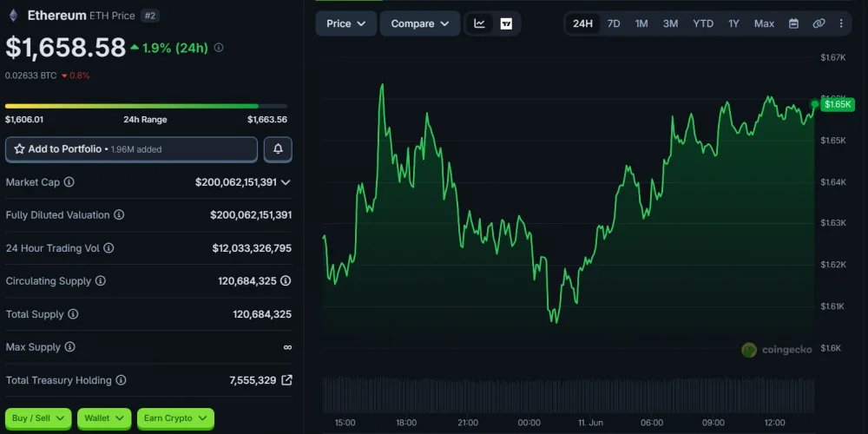Click the star icon in Add to Portfolio
The width and height of the screenshot is (868, 434).
pos(19,149)
